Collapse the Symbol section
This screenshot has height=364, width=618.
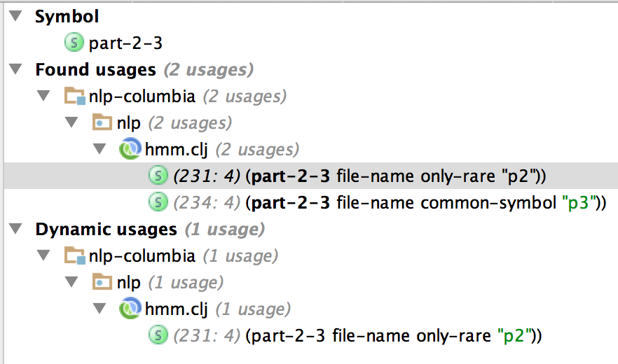point(15,16)
